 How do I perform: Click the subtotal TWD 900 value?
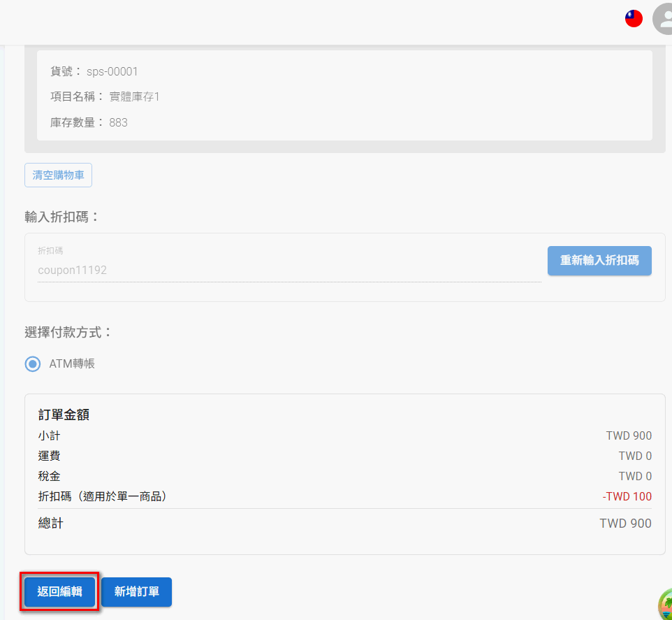click(629, 435)
